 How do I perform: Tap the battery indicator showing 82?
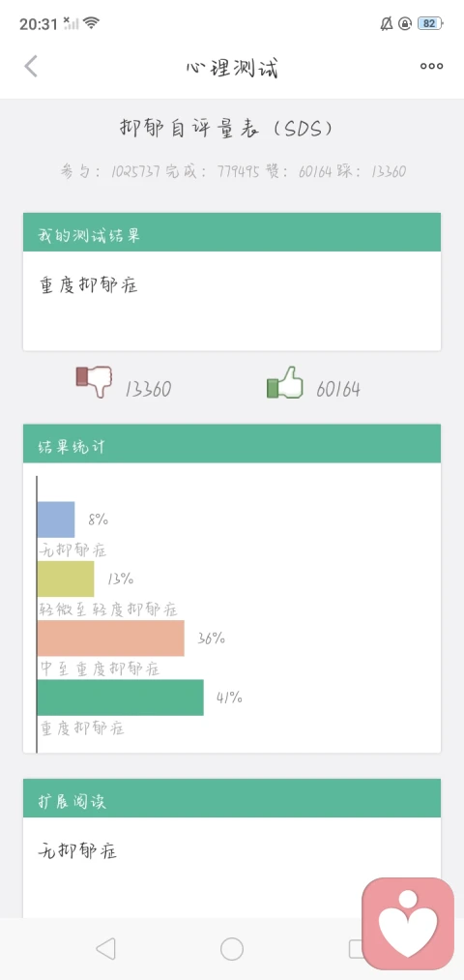[430, 24]
